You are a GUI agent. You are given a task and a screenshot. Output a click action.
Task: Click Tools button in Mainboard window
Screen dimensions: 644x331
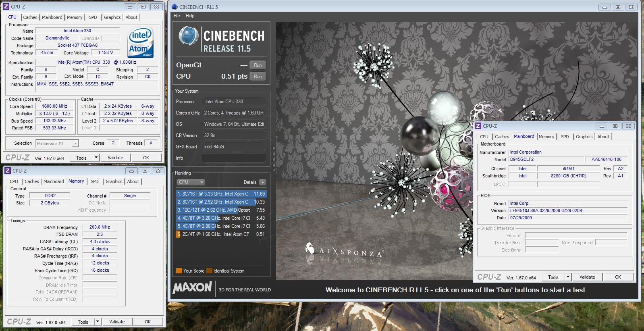coord(553,277)
